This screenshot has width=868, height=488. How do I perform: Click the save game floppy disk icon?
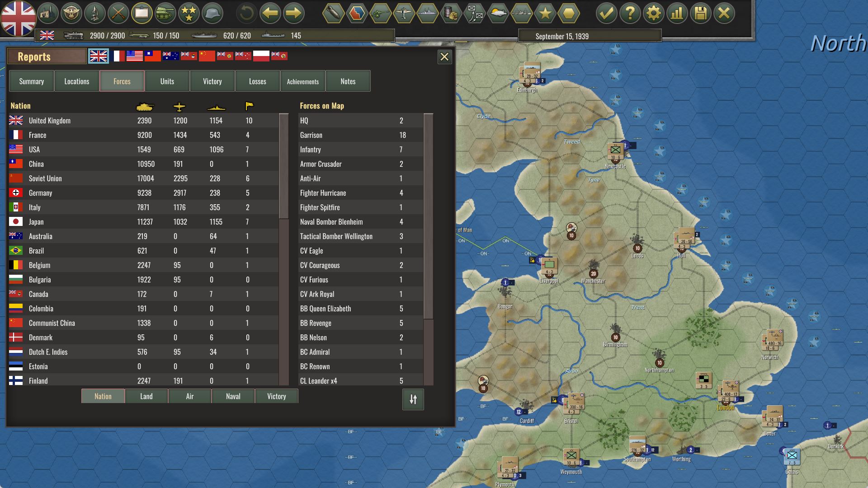click(x=700, y=14)
